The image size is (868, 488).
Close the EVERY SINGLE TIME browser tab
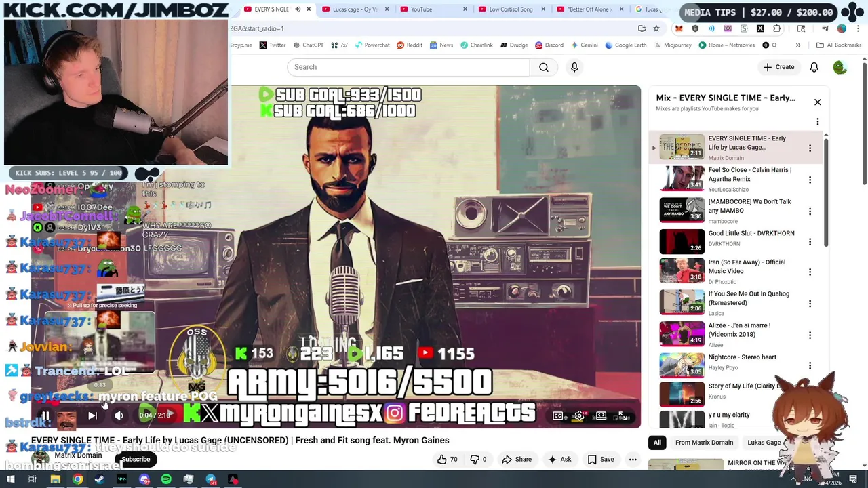(x=309, y=9)
